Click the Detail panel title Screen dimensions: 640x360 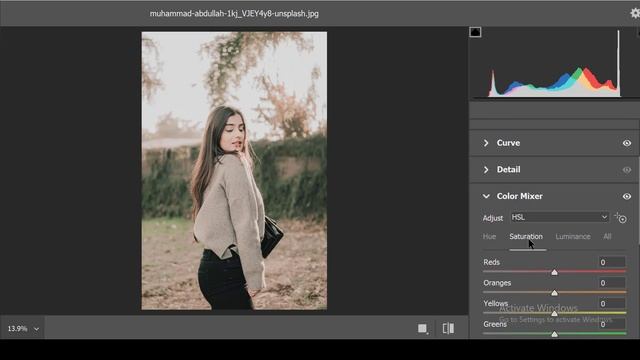click(508, 169)
